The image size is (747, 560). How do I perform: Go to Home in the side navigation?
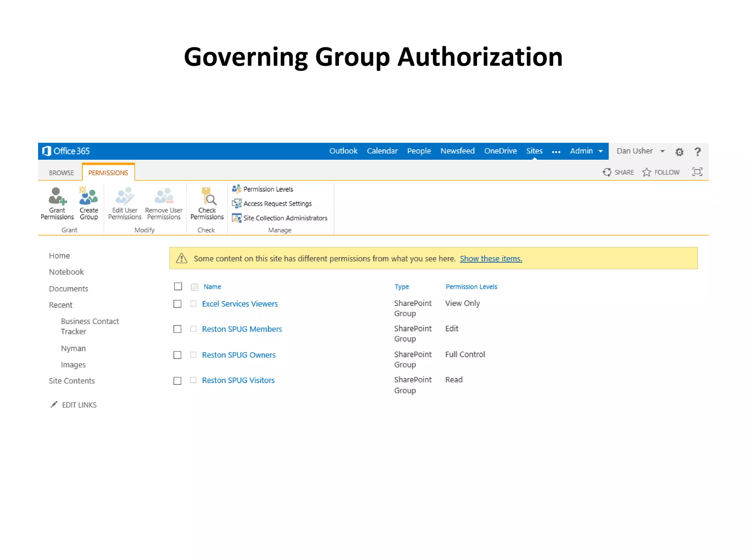[59, 256]
